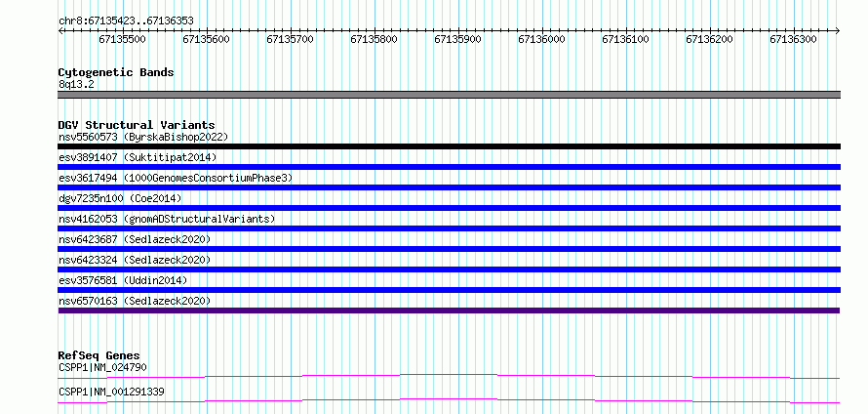Open variant nsv6423324 (Sedlazeck2020)

click(x=135, y=260)
